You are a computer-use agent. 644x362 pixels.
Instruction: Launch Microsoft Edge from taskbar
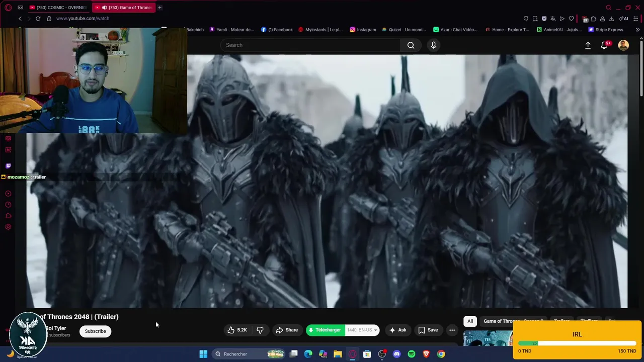tap(308, 354)
